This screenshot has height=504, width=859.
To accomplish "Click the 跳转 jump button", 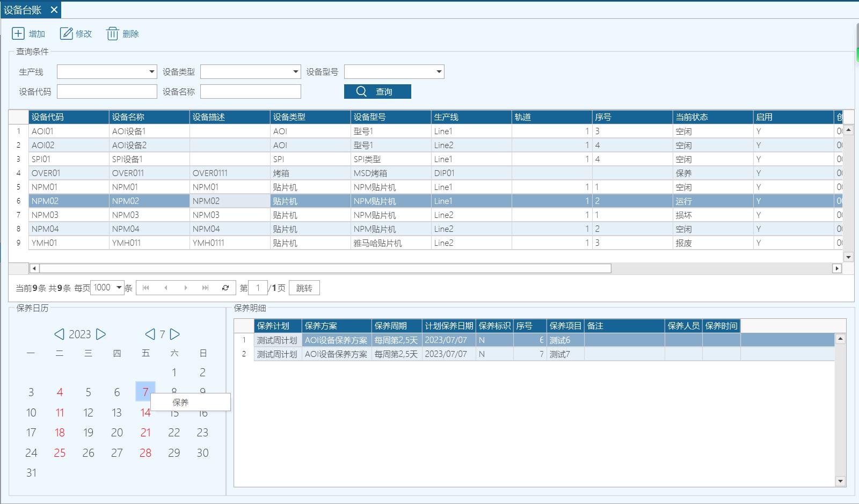I will [x=304, y=288].
